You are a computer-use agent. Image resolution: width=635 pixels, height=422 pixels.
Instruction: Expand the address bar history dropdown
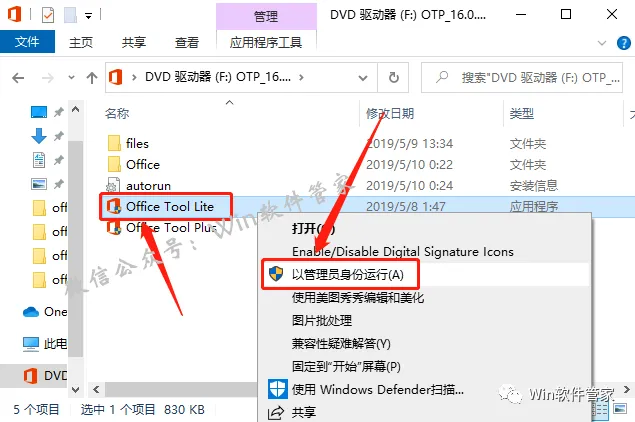coord(363,78)
